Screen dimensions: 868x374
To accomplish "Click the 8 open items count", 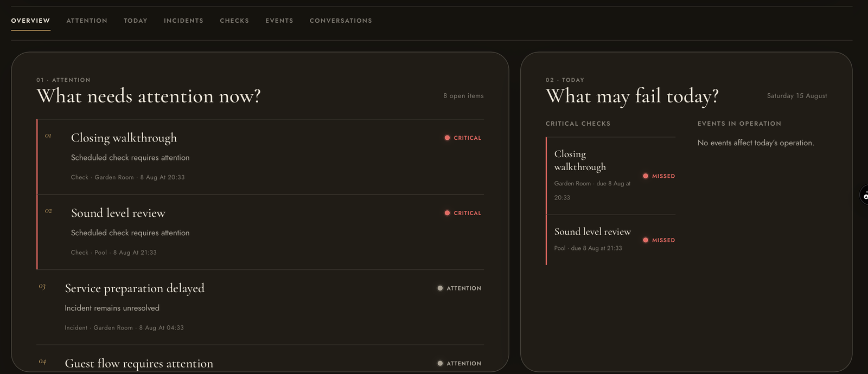I will 463,96.
